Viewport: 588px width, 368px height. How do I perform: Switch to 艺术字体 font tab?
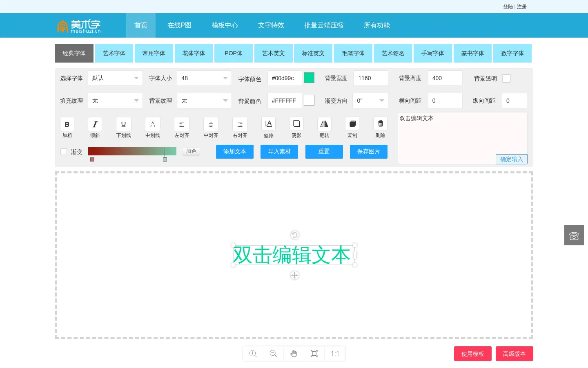point(114,53)
